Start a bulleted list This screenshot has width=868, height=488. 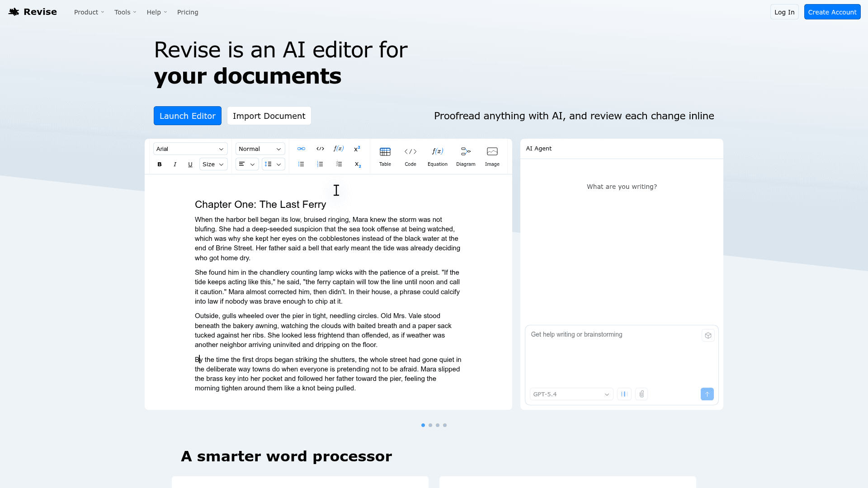point(301,164)
